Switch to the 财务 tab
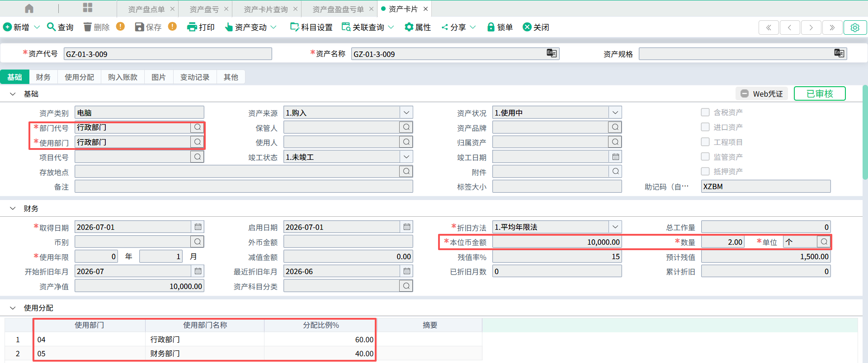Screen dimensions: 868x363 click(43, 77)
